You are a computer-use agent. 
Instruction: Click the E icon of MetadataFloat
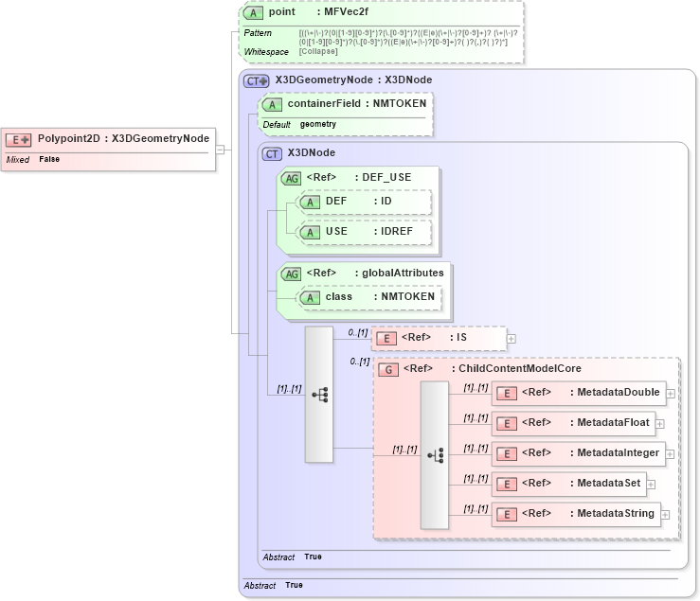pos(507,423)
